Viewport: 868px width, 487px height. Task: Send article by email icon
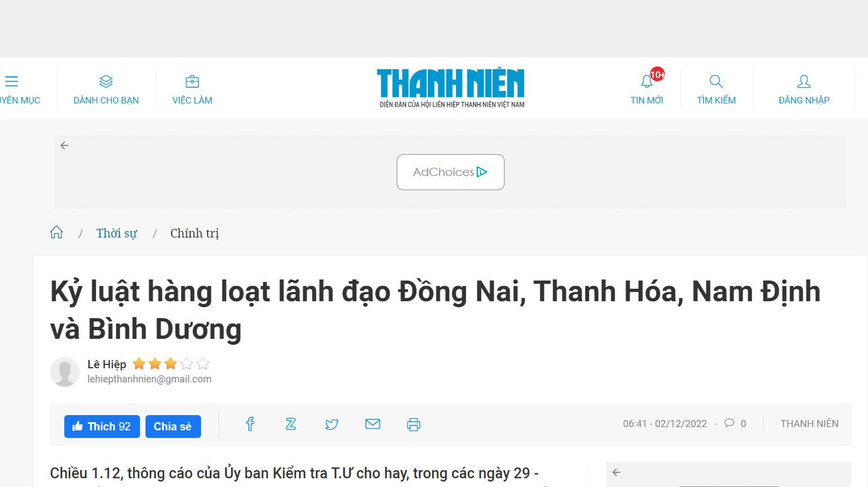point(373,424)
